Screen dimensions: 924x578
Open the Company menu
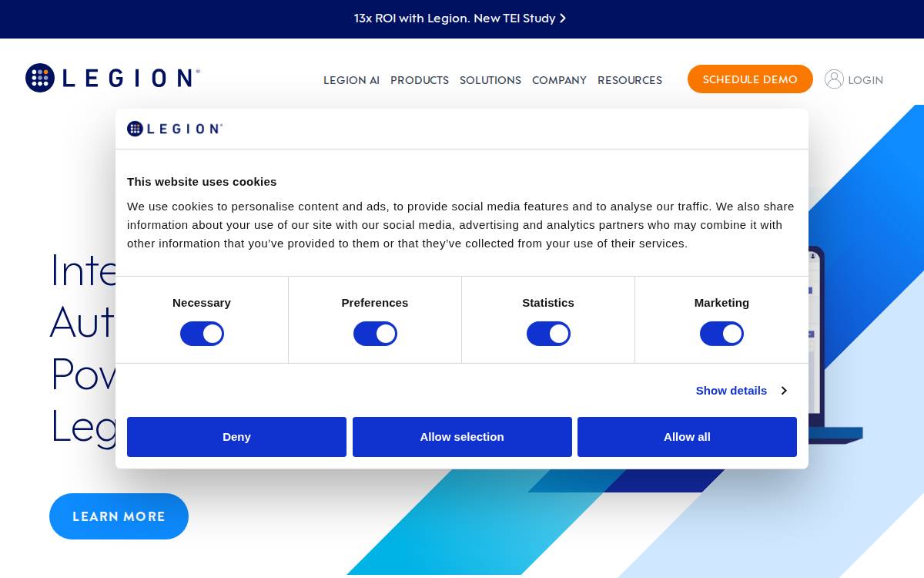[559, 80]
